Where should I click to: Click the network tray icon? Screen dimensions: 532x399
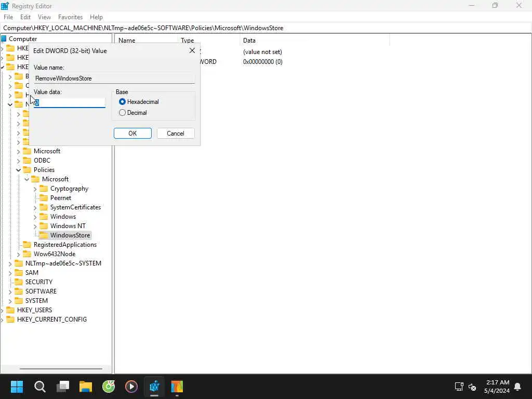(x=459, y=387)
